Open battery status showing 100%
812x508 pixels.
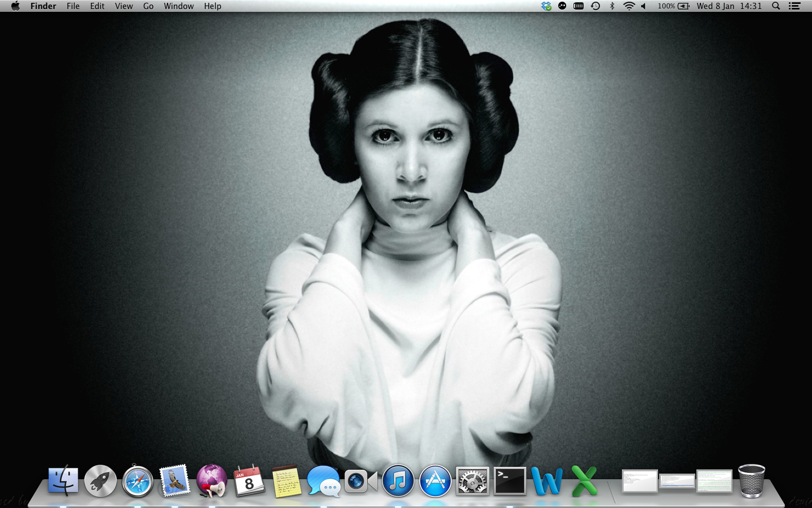click(673, 6)
